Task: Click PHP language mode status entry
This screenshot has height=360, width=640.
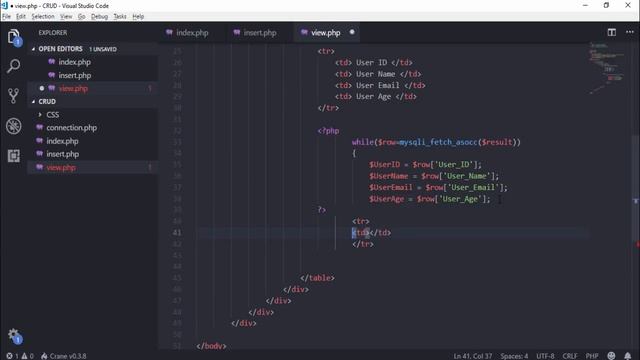Action: (592, 356)
